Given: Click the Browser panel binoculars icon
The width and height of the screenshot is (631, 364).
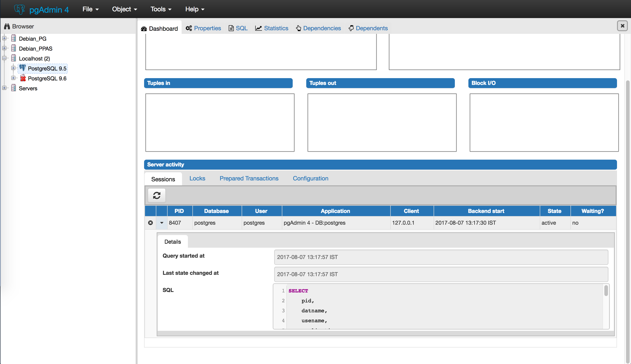Looking at the screenshot, I should pos(7,26).
